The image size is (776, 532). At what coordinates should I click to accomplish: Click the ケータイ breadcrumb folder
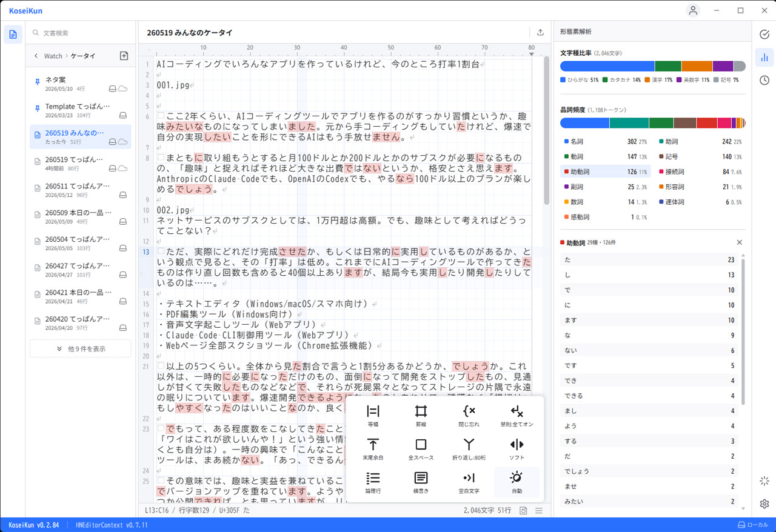click(x=83, y=56)
